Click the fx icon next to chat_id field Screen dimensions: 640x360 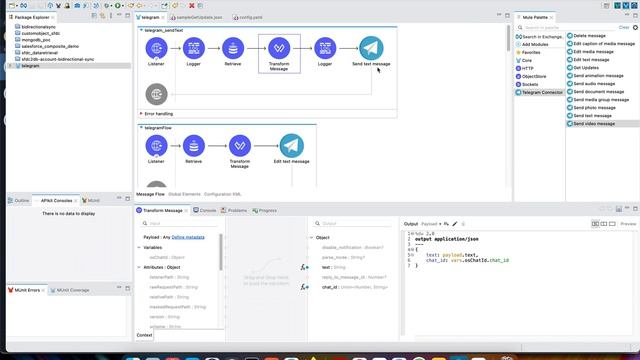(304, 287)
